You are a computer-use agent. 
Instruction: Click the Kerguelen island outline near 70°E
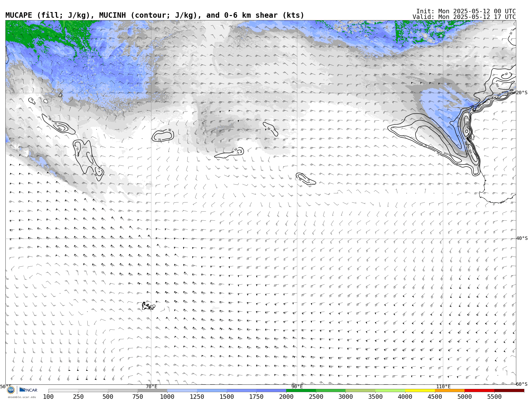[149, 306]
